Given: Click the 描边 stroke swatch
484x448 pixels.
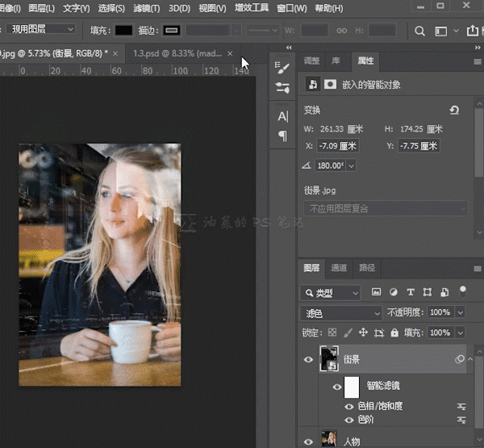Looking at the screenshot, I should [x=172, y=31].
